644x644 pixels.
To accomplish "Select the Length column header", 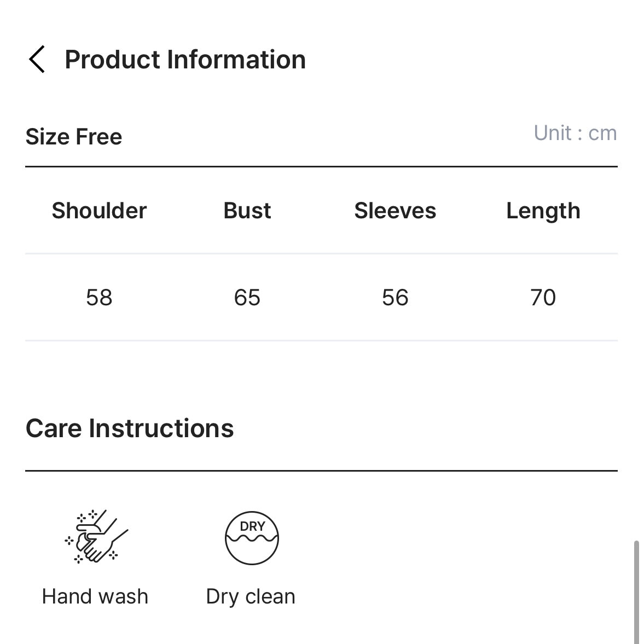I will click(543, 211).
